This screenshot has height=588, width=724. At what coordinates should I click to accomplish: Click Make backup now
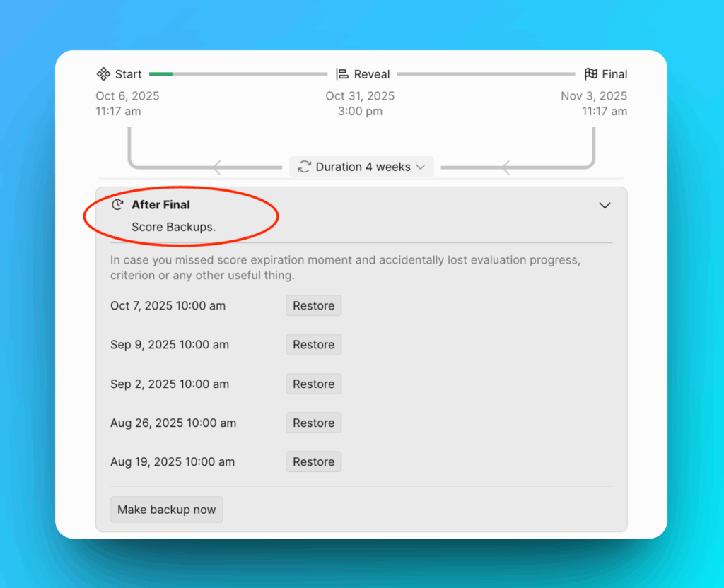pyautogui.click(x=166, y=509)
